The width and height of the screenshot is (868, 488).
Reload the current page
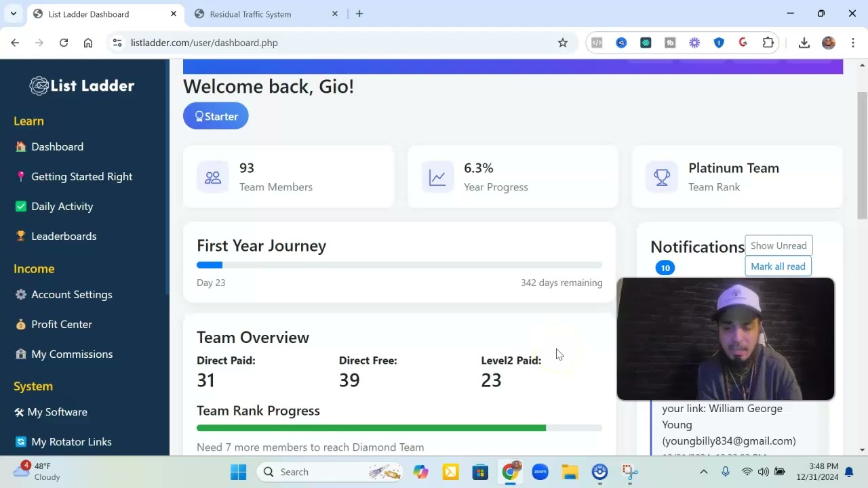(64, 43)
